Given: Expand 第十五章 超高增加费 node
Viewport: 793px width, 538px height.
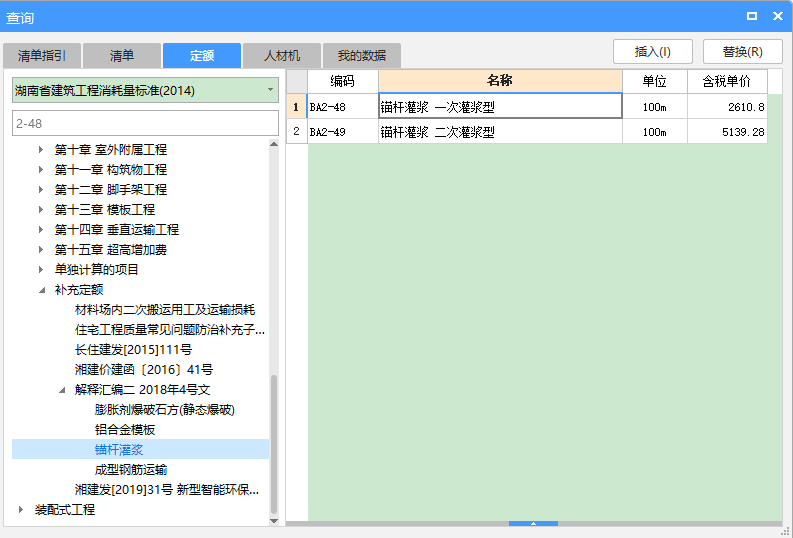Looking at the screenshot, I should point(41,249).
